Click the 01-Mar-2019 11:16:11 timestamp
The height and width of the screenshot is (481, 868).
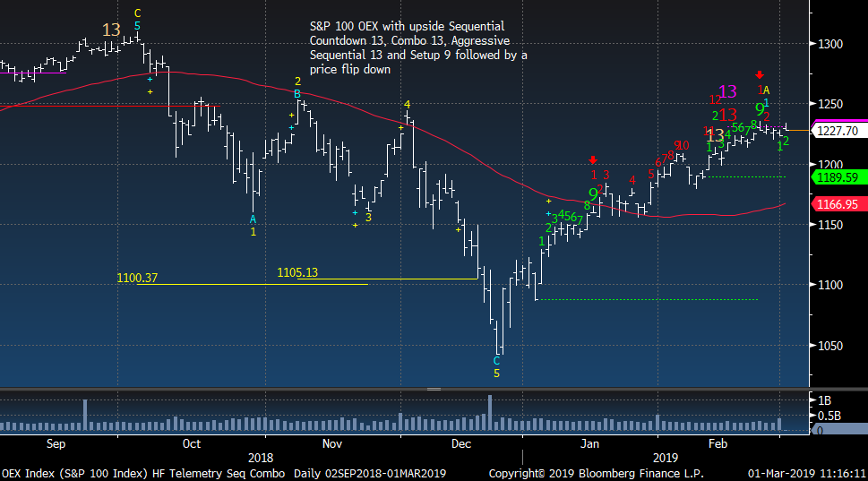[806, 474]
